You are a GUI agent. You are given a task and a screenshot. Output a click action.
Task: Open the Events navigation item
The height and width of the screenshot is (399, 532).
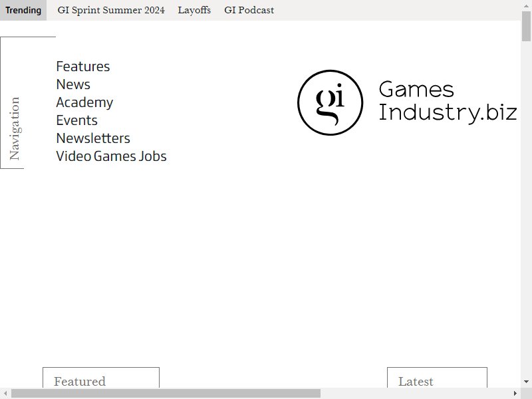pos(76,120)
